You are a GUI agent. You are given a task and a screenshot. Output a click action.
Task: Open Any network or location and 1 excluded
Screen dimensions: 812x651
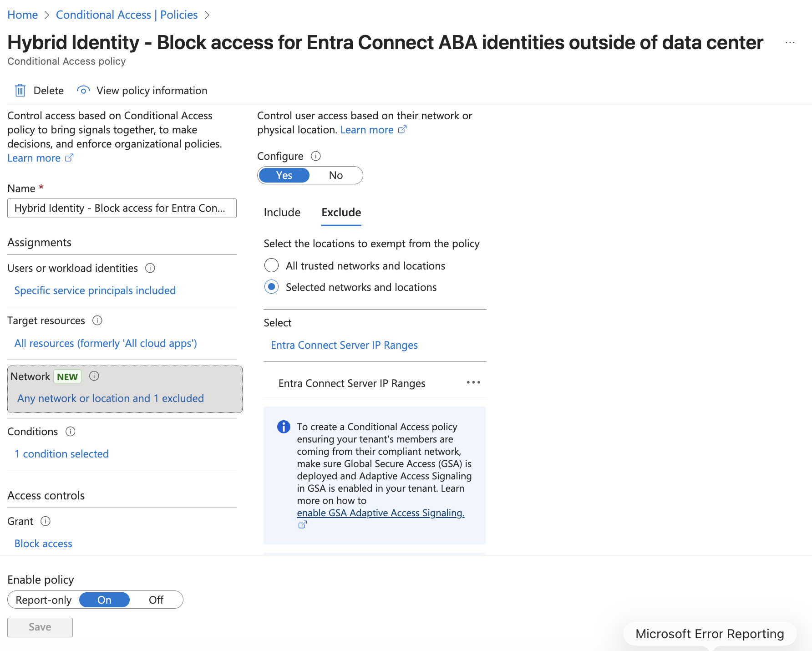(x=111, y=398)
